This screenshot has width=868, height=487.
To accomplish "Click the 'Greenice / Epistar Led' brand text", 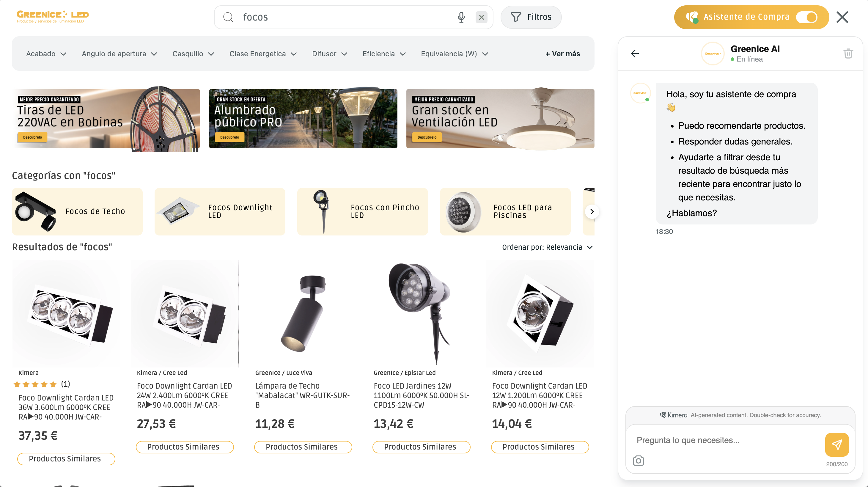I will click(404, 373).
